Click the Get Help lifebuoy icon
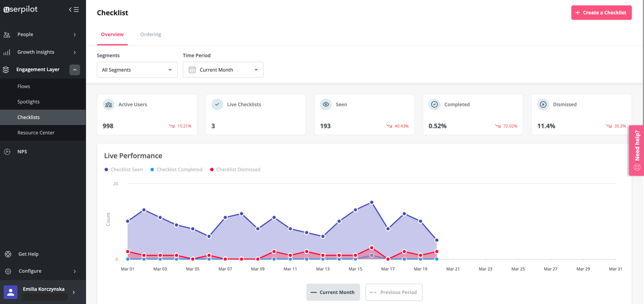 click(x=8, y=254)
